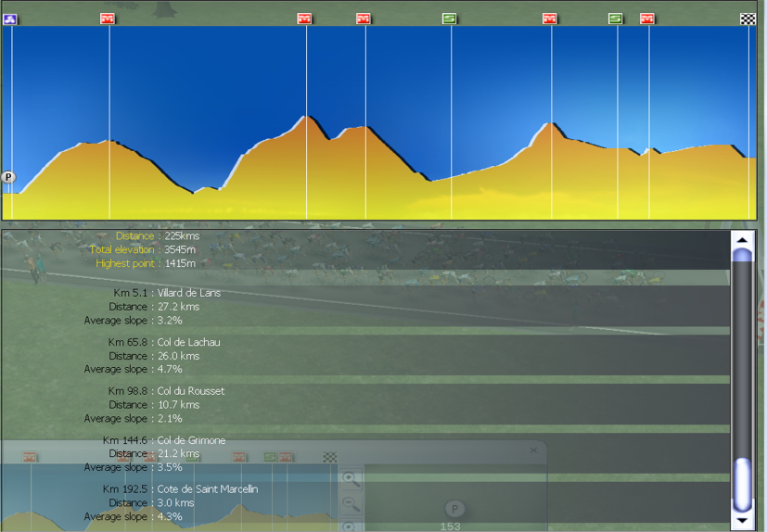767x532 pixels.
Task: Select the first green sprint icon
Action: click(450, 19)
